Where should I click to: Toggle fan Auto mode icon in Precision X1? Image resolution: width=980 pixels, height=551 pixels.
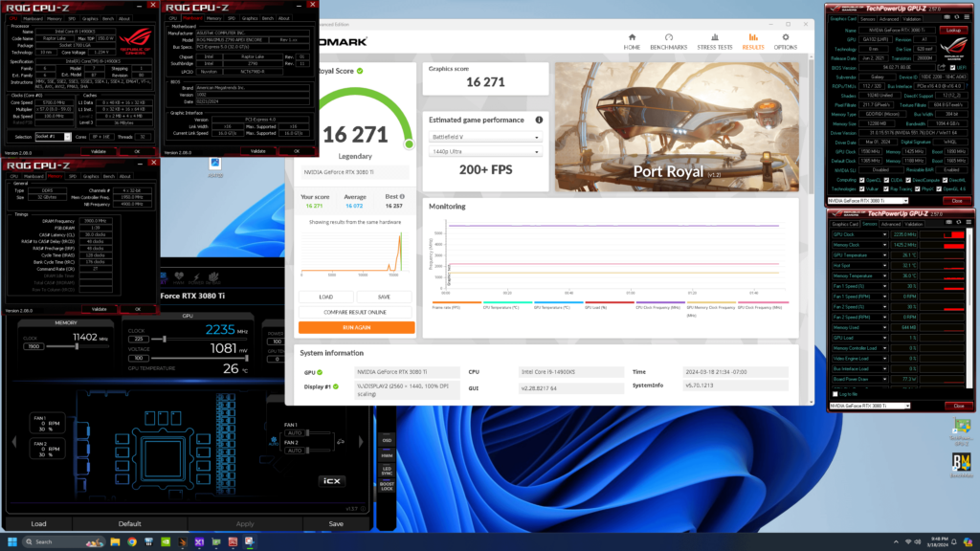[273, 441]
